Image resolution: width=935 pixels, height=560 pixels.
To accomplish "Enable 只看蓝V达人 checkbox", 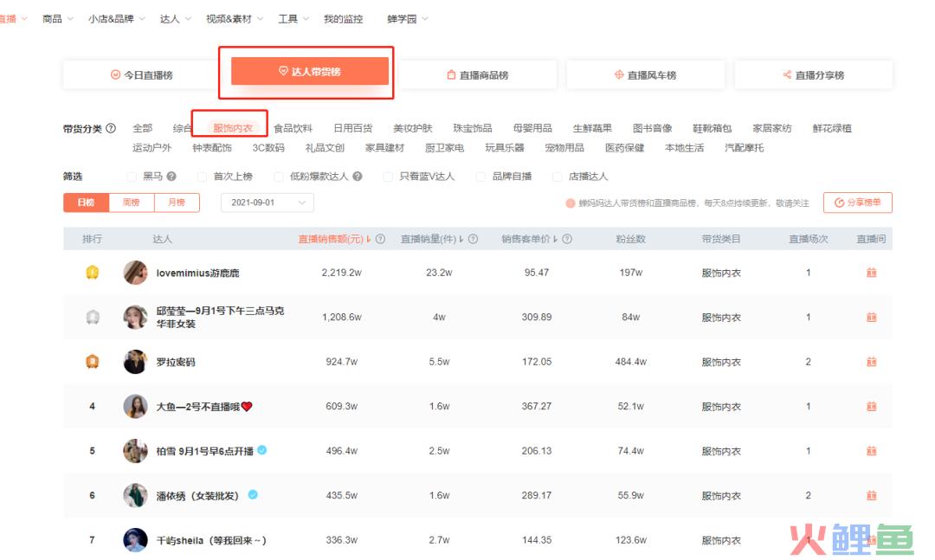I will pyautogui.click(x=388, y=177).
